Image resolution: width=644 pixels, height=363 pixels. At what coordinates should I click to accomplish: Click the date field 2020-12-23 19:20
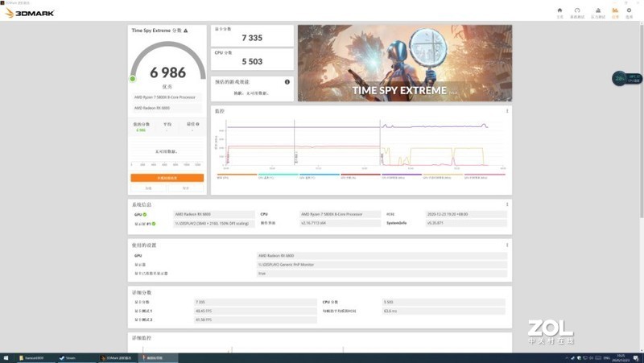point(466,214)
